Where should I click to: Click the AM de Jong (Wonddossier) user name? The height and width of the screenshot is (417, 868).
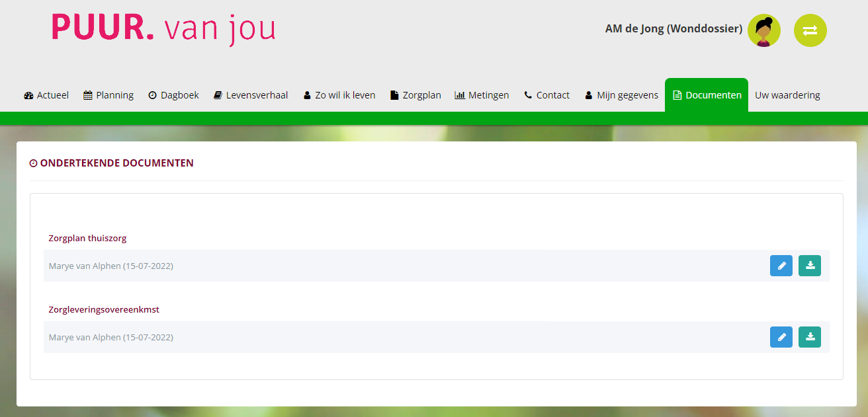coord(673,29)
